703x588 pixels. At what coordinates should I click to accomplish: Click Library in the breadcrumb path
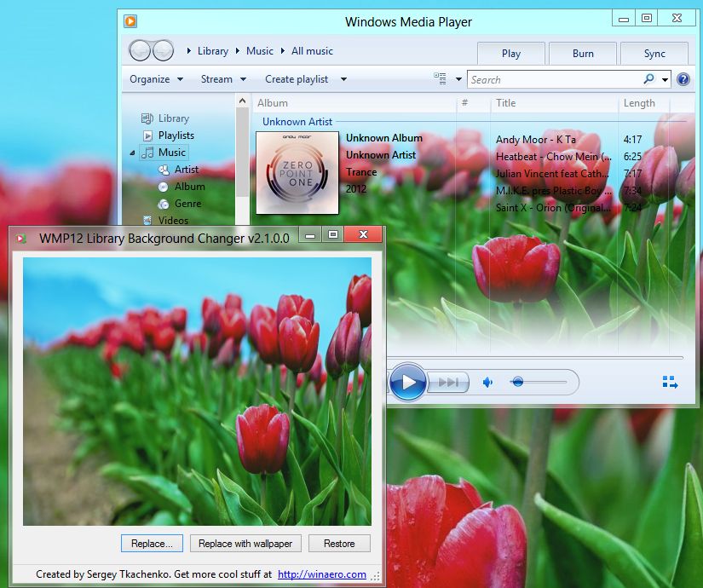click(x=213, y=51)
